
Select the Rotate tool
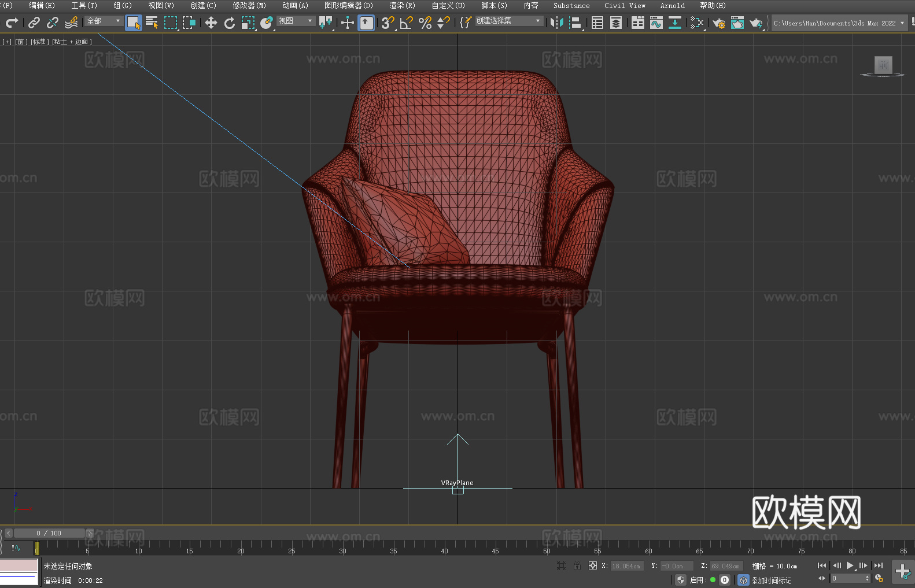230,23
